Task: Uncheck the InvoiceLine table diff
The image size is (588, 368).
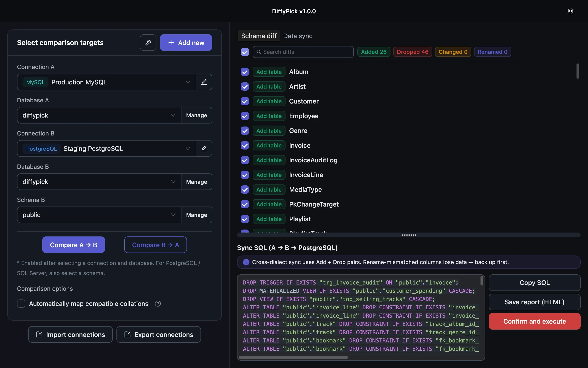Action: pyautogui.click(x=245, y=175)
